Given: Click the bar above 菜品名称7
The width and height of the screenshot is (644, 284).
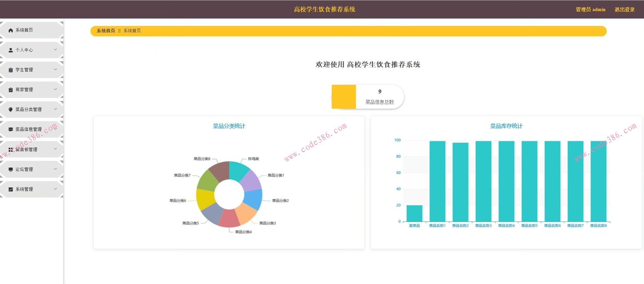Looking at the screenshot, I should 575,181.
